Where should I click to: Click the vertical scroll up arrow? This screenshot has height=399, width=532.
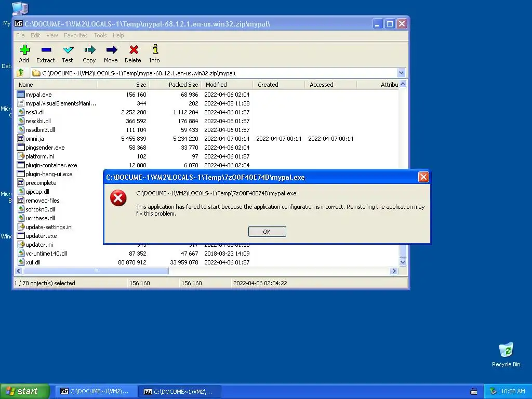tap(403, 85)
